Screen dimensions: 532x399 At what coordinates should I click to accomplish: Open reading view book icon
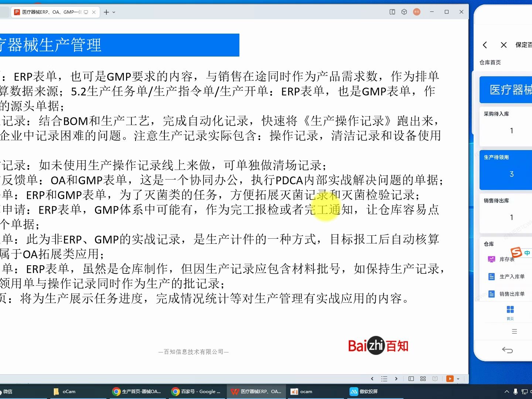(435, 379)
